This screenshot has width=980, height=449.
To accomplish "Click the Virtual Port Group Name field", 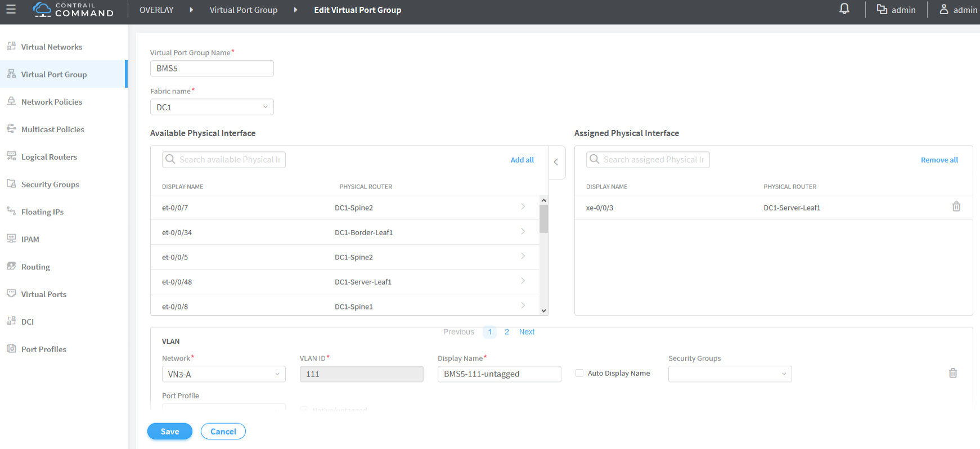I will (212, 69).
